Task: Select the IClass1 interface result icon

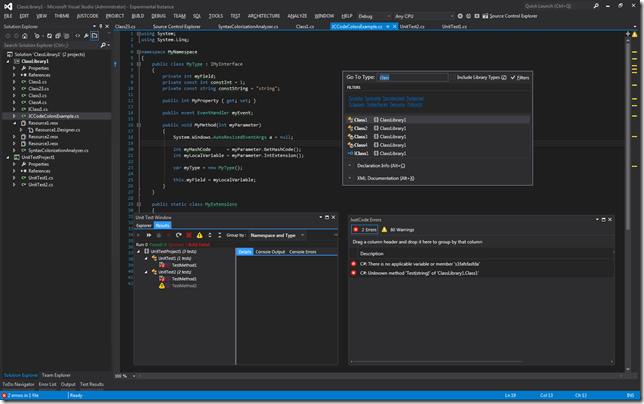Action: 350,154
